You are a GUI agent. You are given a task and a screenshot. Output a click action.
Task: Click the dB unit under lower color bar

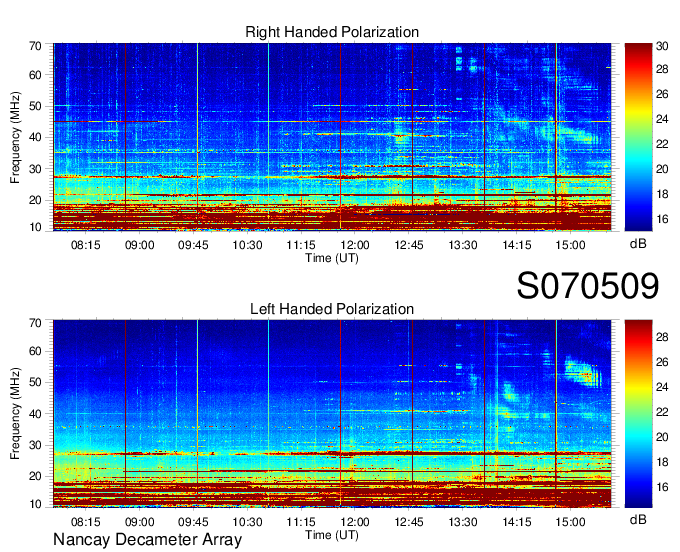click(x=638, y=520)
